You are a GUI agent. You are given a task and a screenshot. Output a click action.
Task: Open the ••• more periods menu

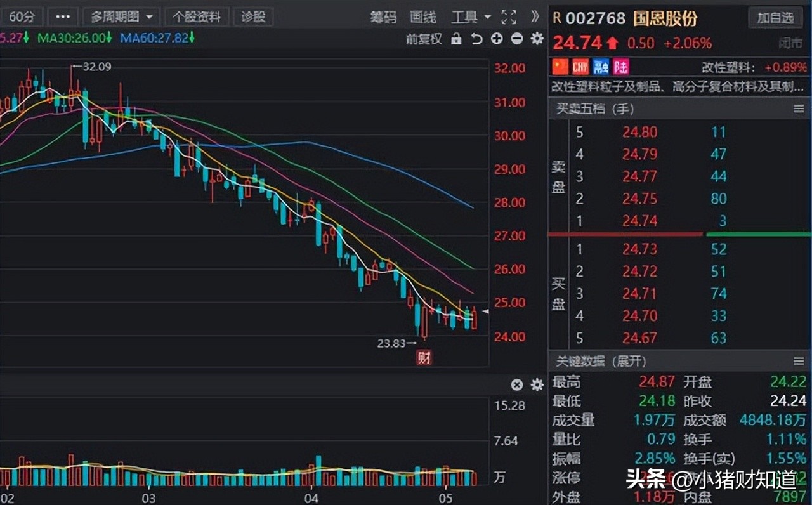coord(62,16)
